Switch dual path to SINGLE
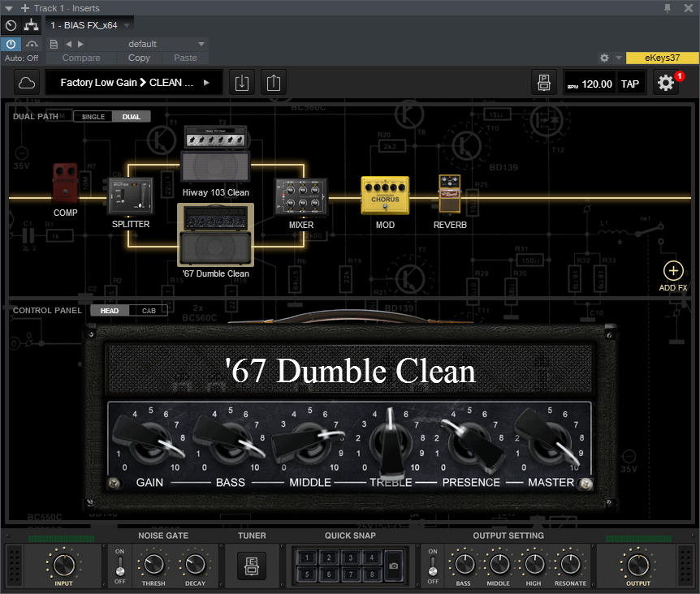 93,117
